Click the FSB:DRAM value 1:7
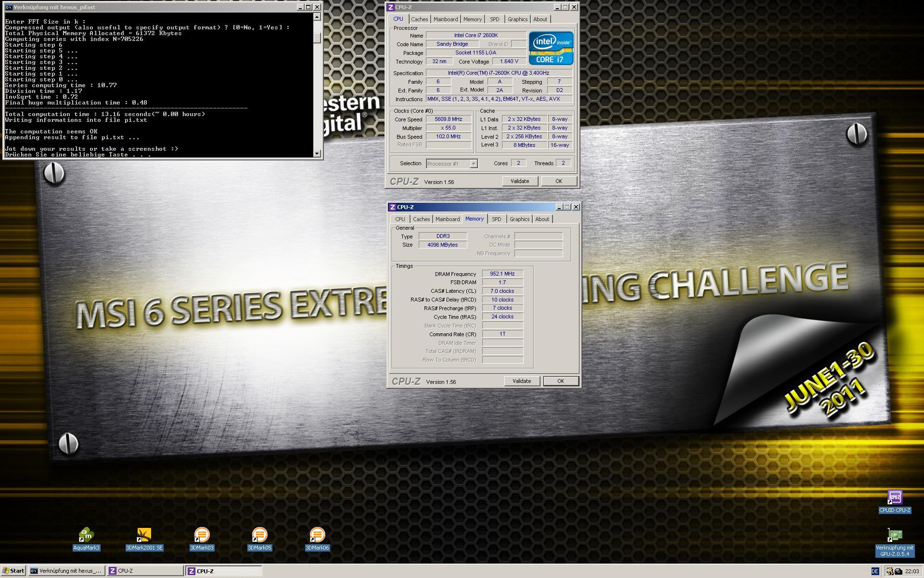Image resolution: width=924 pixels, height=578 pixels. click(502, 282)
